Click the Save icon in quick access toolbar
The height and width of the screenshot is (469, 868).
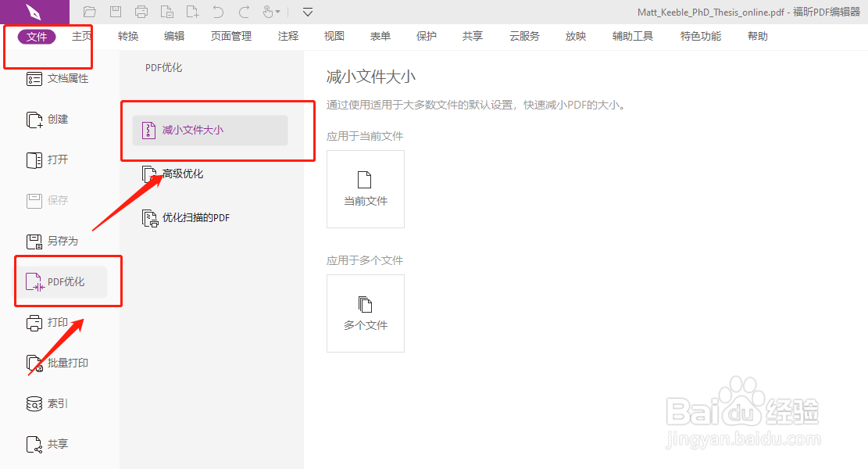(x=116, y=12)
